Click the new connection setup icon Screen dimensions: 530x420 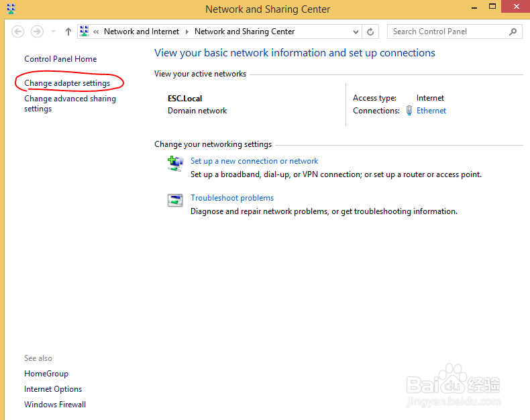[175, 164]
